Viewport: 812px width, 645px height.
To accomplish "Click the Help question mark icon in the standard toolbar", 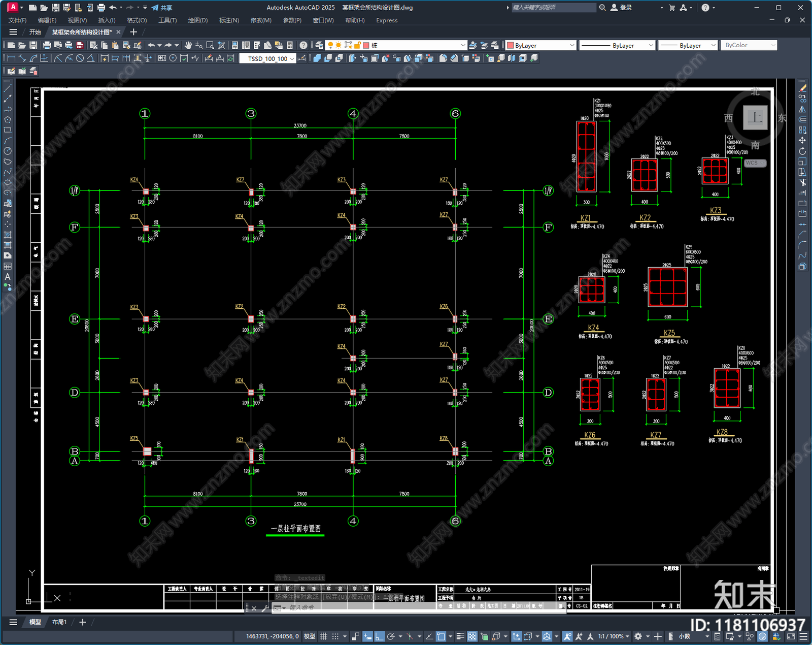I will [303, 45].
